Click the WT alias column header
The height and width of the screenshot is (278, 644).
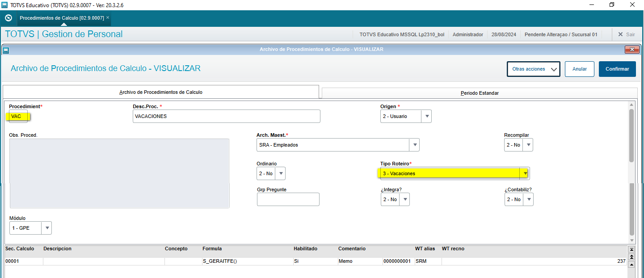[425, 249]
